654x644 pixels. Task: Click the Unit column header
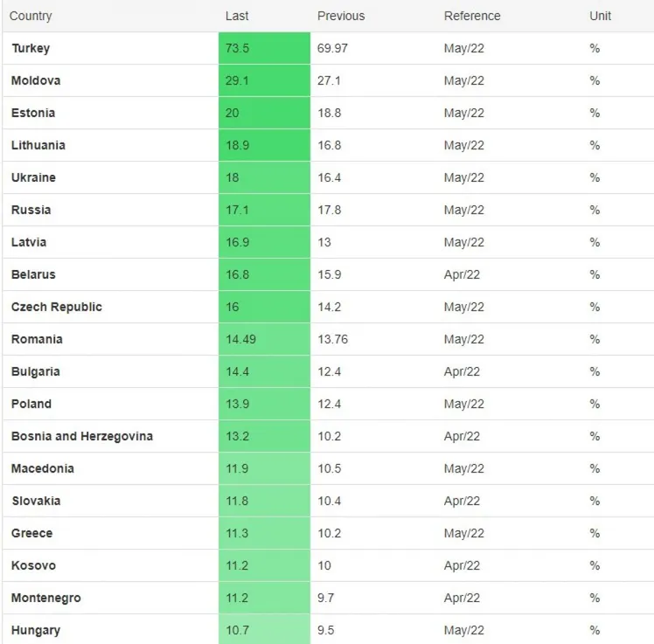[x=601, y=17]
